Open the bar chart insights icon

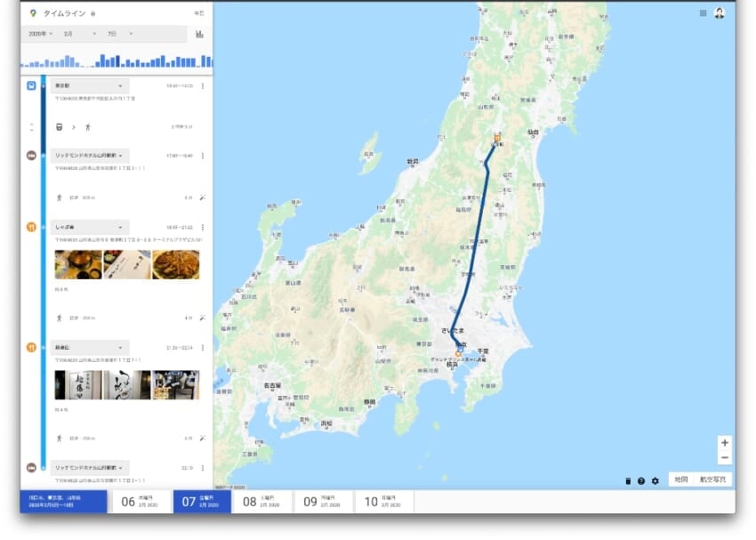199,34
